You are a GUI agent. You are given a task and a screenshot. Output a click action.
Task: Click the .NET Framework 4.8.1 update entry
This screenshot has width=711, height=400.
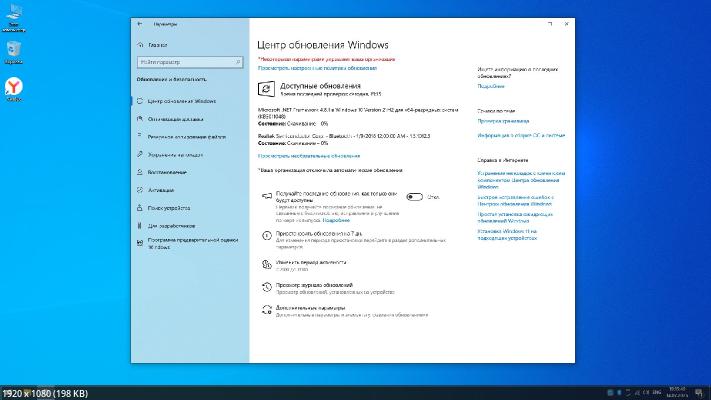(358, 117)
